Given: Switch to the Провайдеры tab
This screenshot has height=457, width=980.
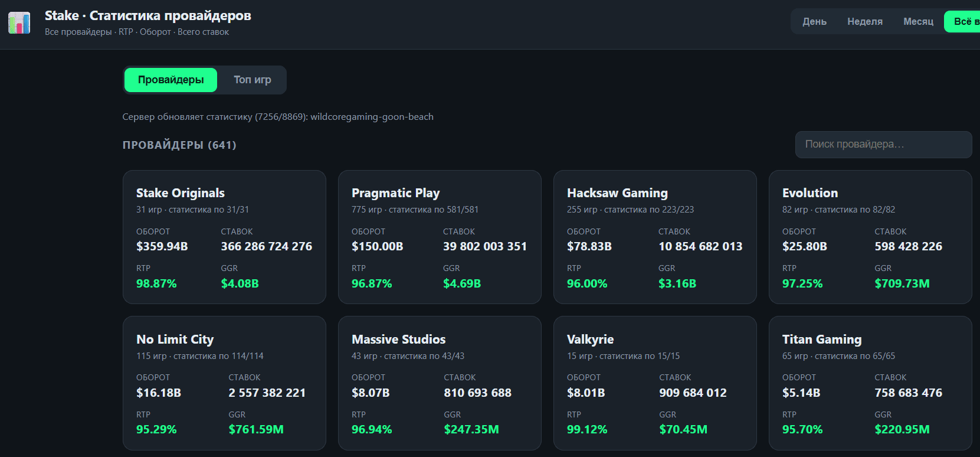Looking at the screenshot, I should [171, 80].
